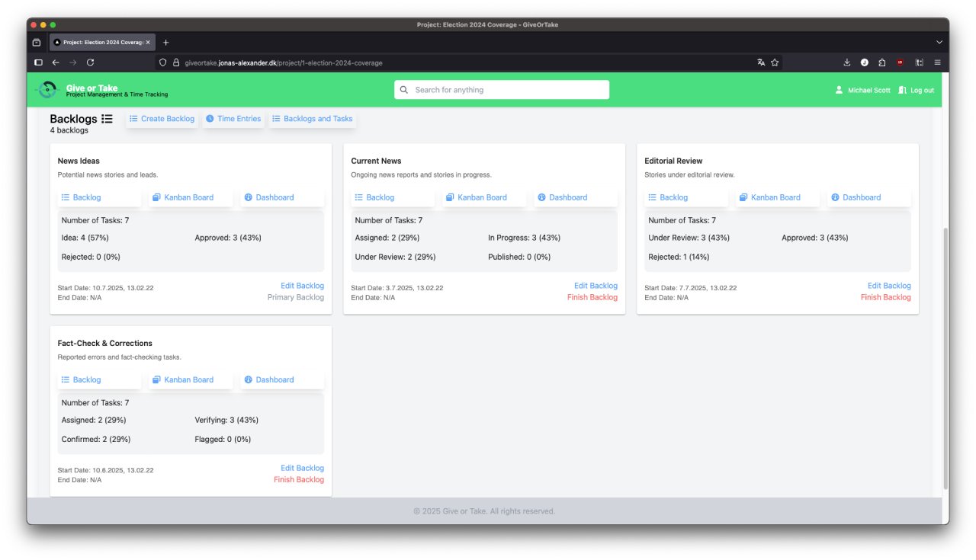The width and height of the screenshot is (976, 560).
Task: Click the Michael Scott user profile icon
Action: coord(839,90)
